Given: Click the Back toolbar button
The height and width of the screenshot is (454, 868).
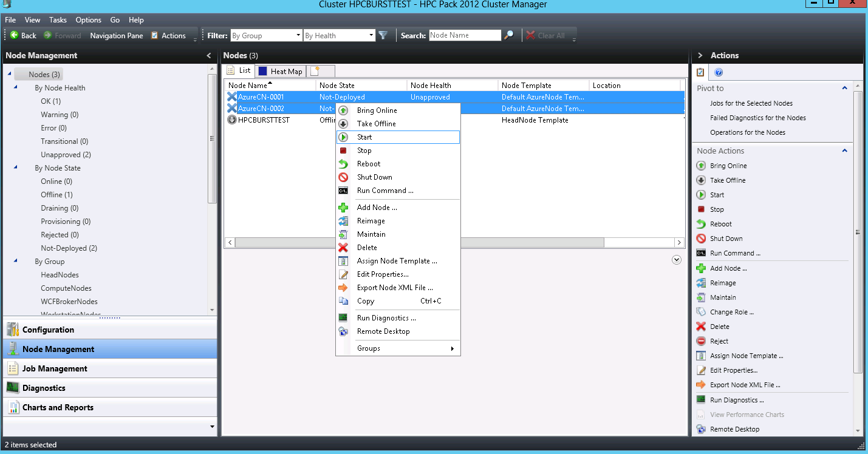Looking at the screenshot, I should (23, 35).
